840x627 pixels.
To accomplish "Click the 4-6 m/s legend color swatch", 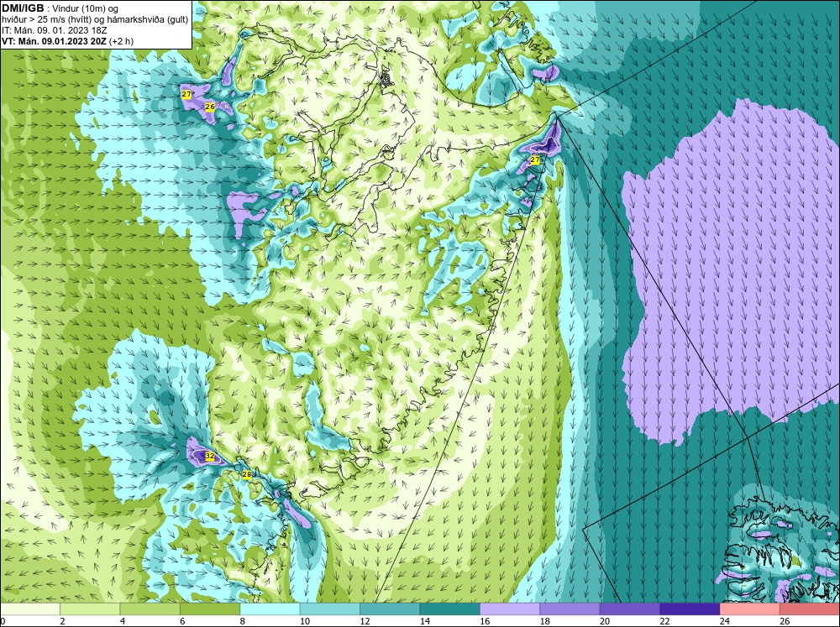I will [x=150, y=609].
